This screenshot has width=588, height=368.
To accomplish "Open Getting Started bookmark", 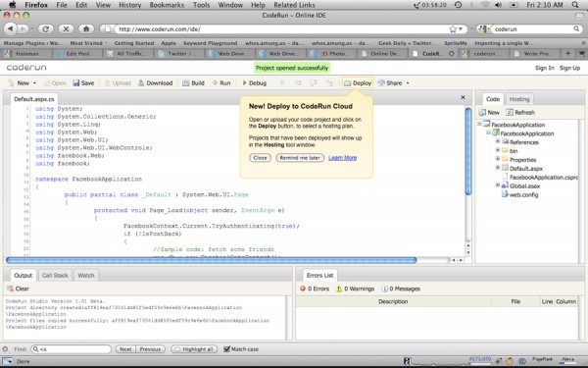I will tap(134, 43).
